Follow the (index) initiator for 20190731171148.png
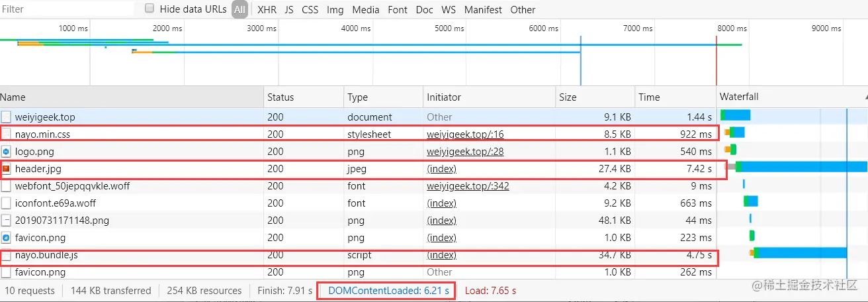Viewport: 868px width, 302px height. [x=442, y=220]
